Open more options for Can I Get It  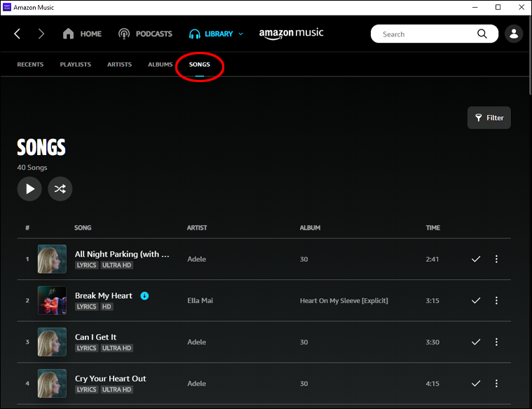tap(496, 342)
